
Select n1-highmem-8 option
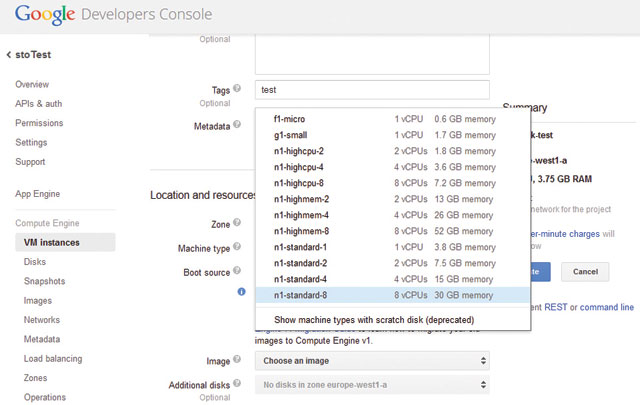[393, 231]
